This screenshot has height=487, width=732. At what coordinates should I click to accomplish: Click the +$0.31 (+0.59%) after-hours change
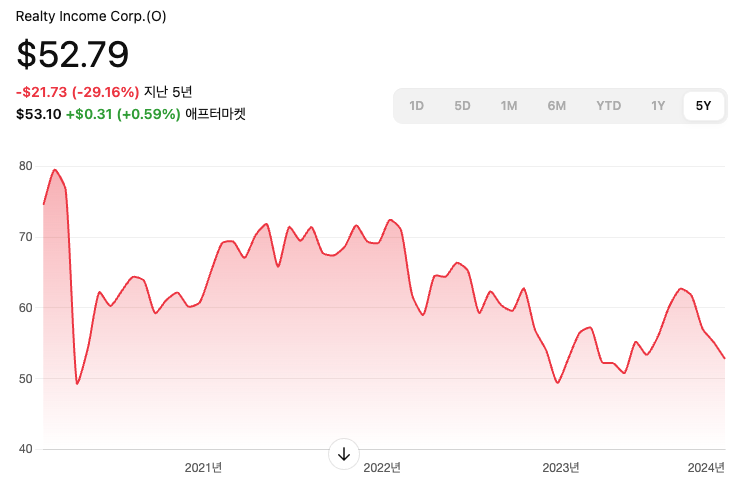123,114
